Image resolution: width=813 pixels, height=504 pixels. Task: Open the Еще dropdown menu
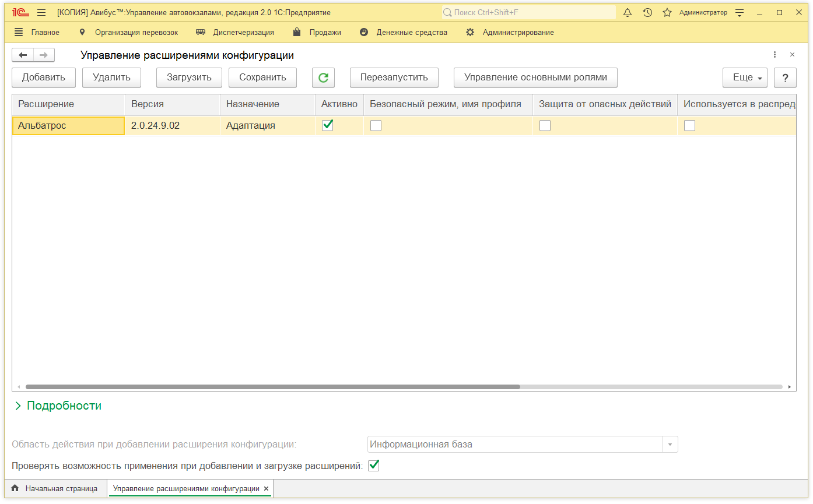(744, 77)
